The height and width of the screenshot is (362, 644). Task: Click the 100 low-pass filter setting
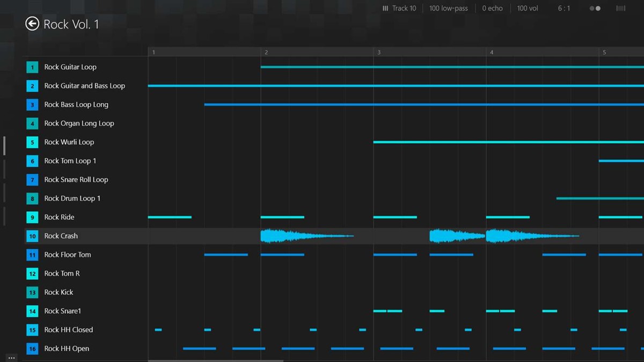click(448, 9)
